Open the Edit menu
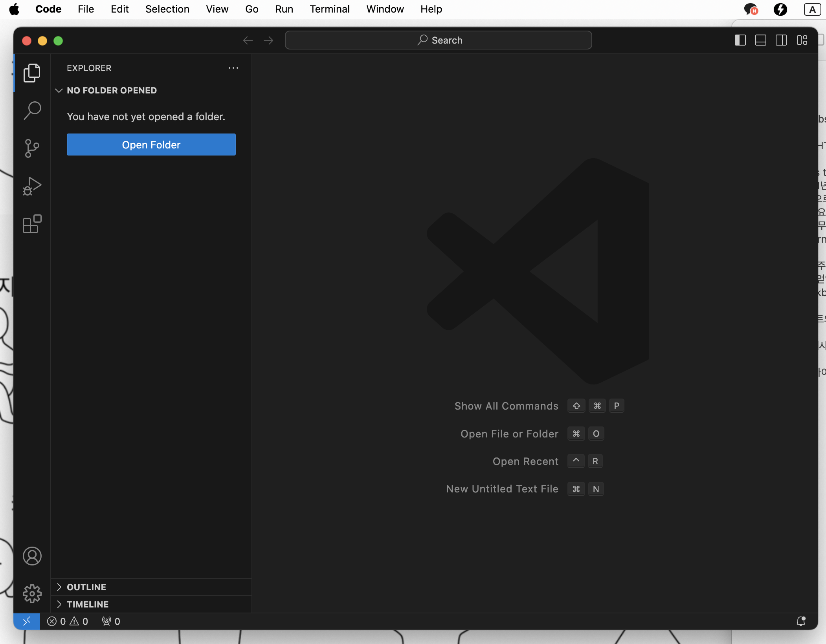Image resolution: width=826 pixels, height=644 pixels. (120, 9)
